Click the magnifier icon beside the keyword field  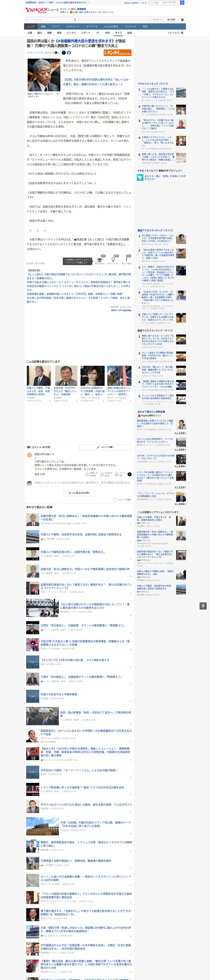click(75, 20)
